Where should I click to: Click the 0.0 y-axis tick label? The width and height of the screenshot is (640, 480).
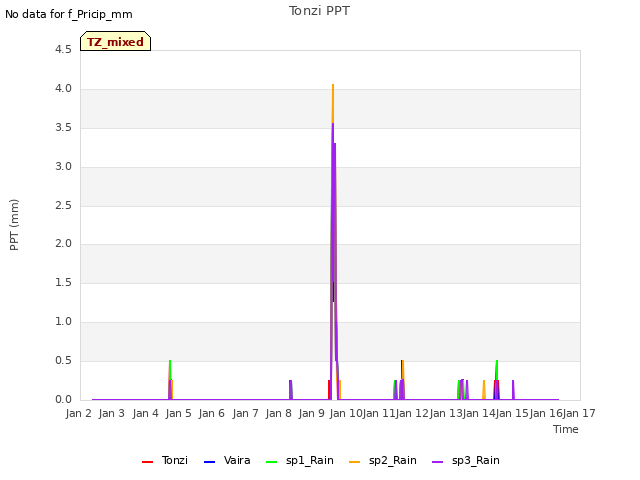(63, 400)
